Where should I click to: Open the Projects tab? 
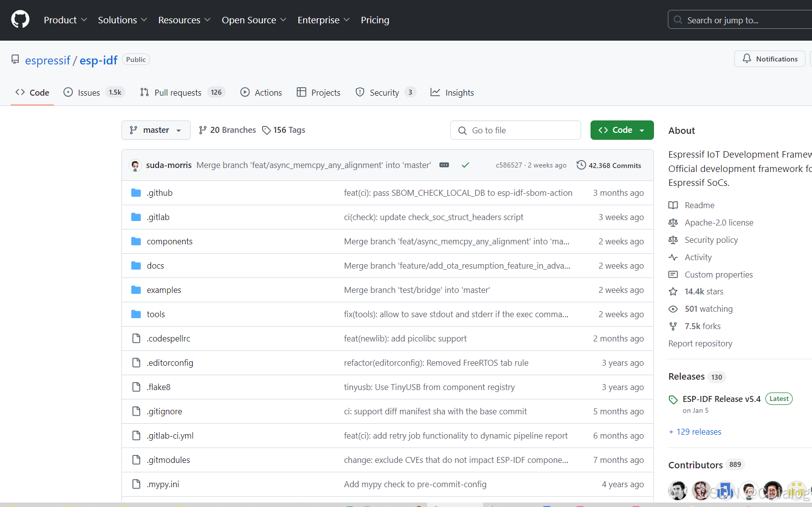coord(319,93)
